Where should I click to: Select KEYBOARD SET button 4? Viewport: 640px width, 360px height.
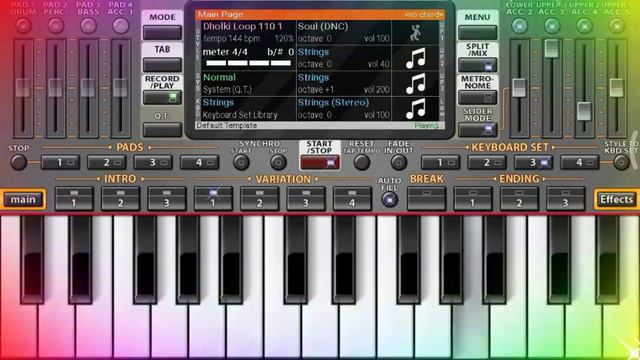point(580,162)
